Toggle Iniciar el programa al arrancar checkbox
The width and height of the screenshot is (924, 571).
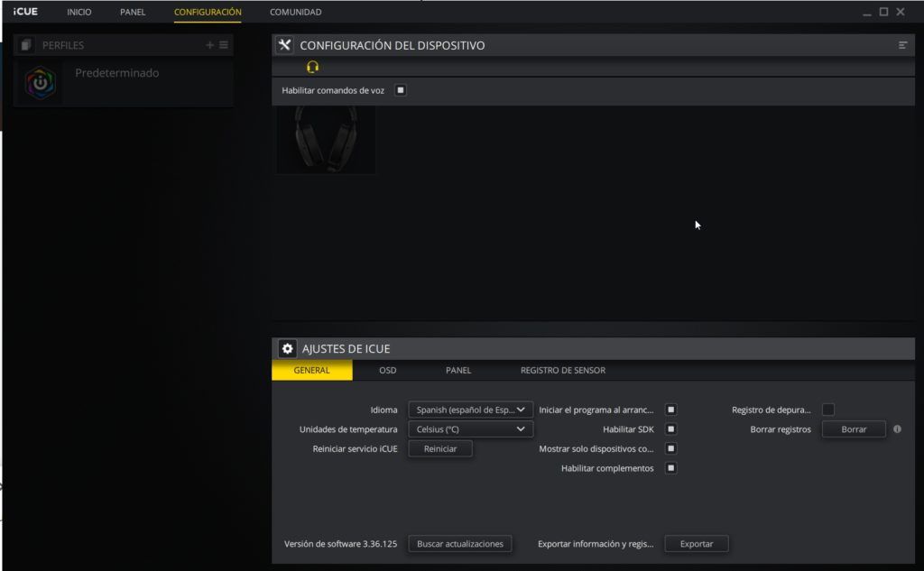670,410
